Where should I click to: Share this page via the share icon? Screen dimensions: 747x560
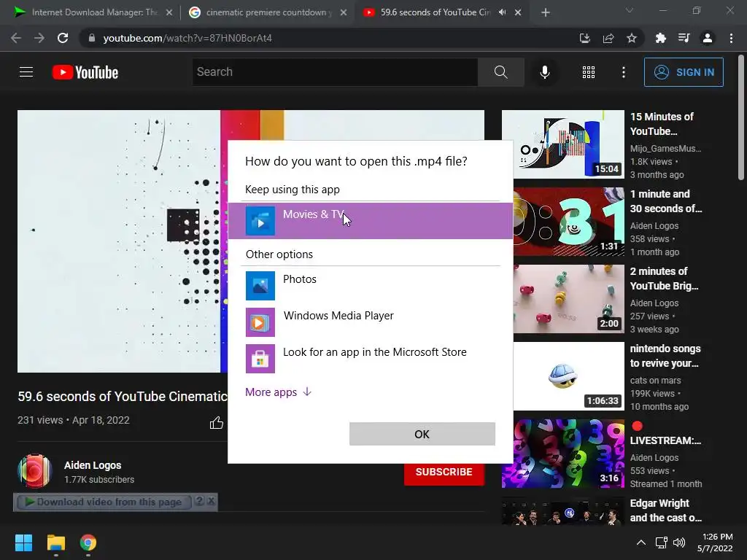pyautogui.click(x=608, y=38)
